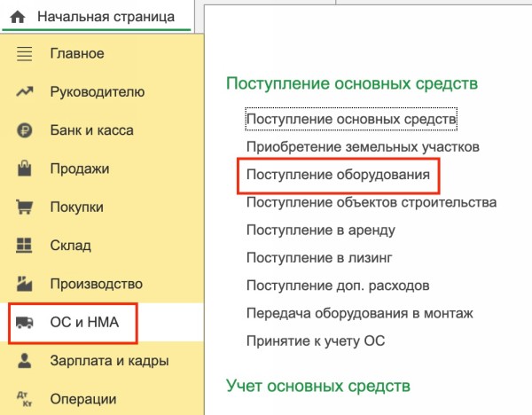Click the grid icon for Склад
Screen dimensions: 532x415
click(24, 246)
